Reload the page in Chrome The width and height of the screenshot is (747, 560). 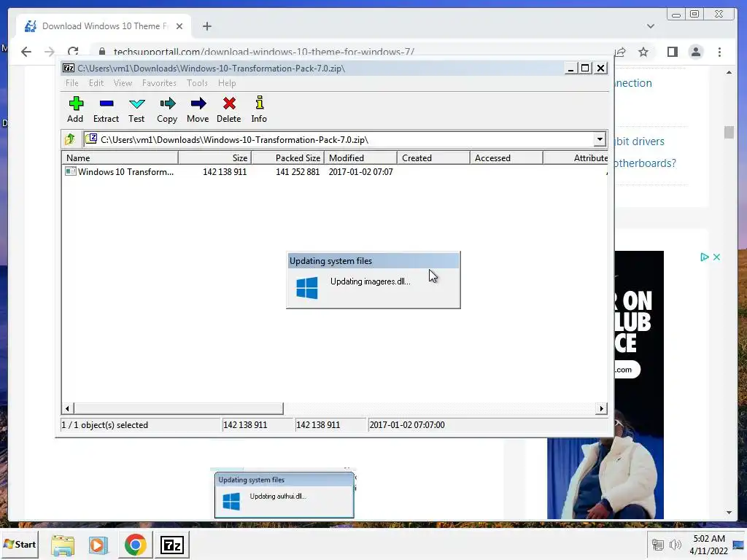[73, 52]
